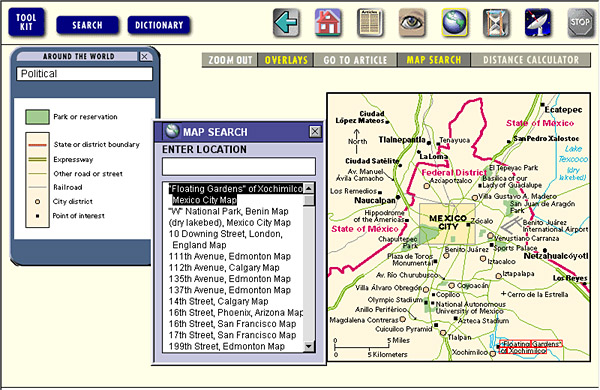Click the satellite dish icon
The height and width of the screenshot is (390, 600).
pos(538,23)
